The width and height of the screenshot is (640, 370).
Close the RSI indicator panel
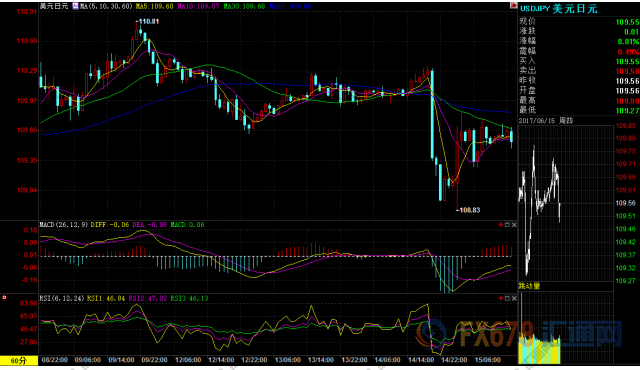click(x=514, y=298)
